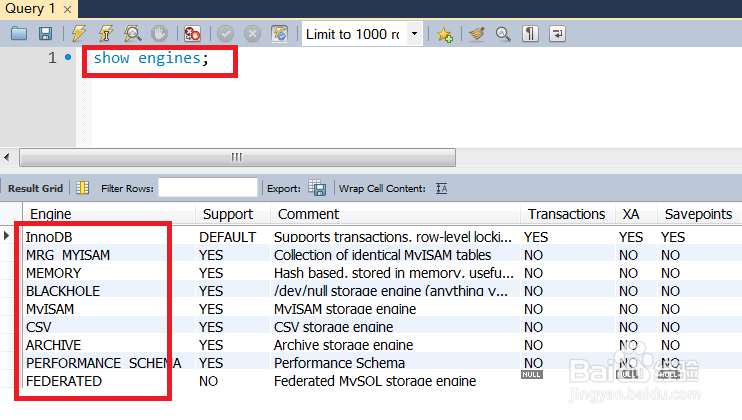Click horizontal scrollbar left arrow

7,157
